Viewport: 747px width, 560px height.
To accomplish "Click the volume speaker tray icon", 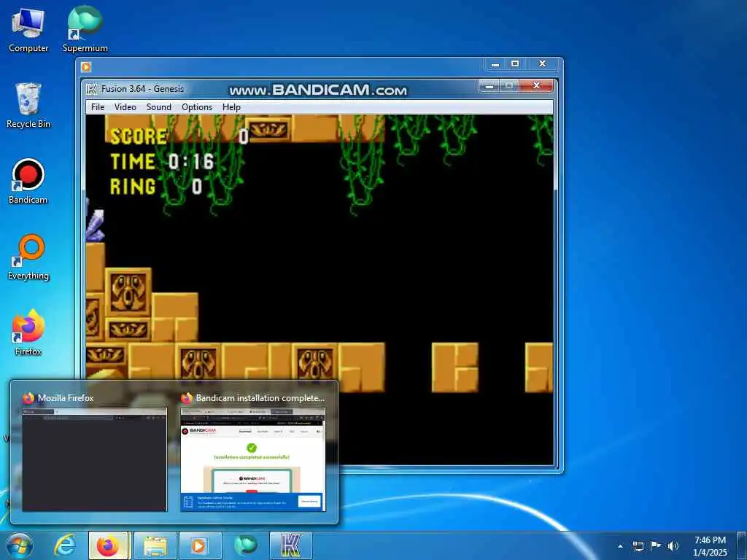I will 673,546.
